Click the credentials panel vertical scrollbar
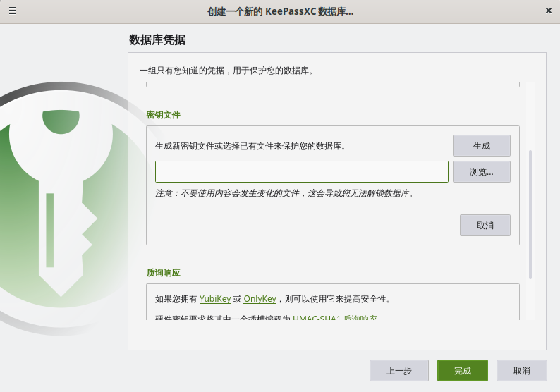The image size is (560, 392). point(530,214)
